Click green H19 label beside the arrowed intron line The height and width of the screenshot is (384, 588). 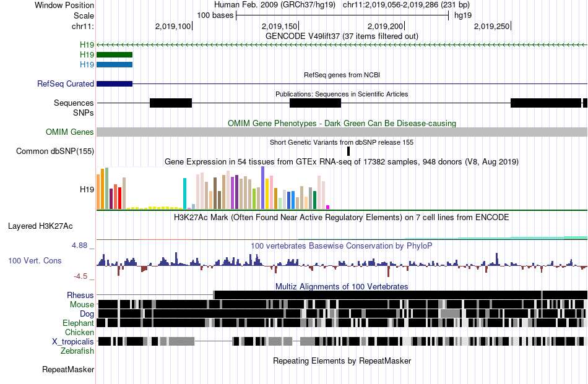tap(87, 45)
